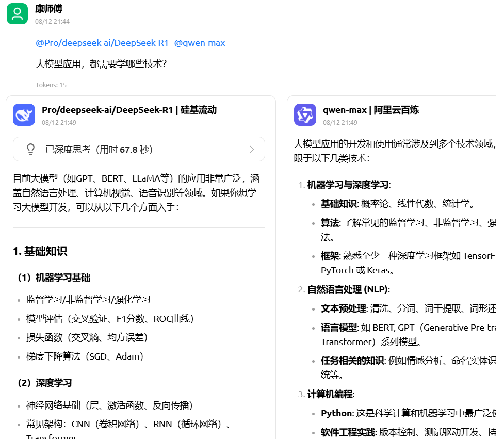Click the DeepSeek whale model icon
This screenshot has height=439, width=504.
24,115
